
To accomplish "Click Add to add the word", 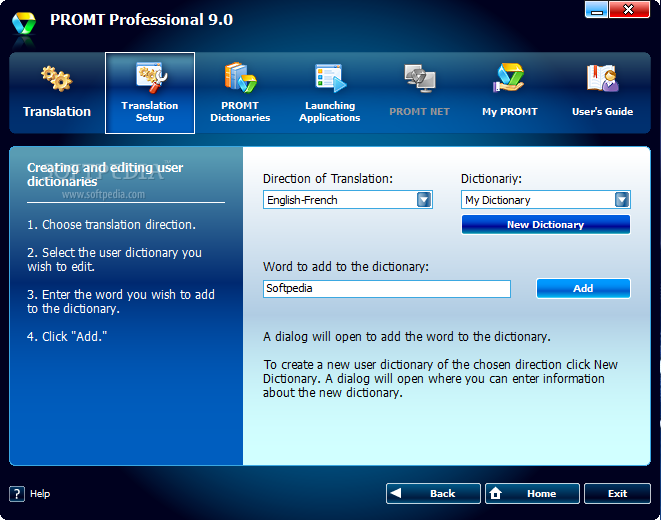I will coord(583,289).
